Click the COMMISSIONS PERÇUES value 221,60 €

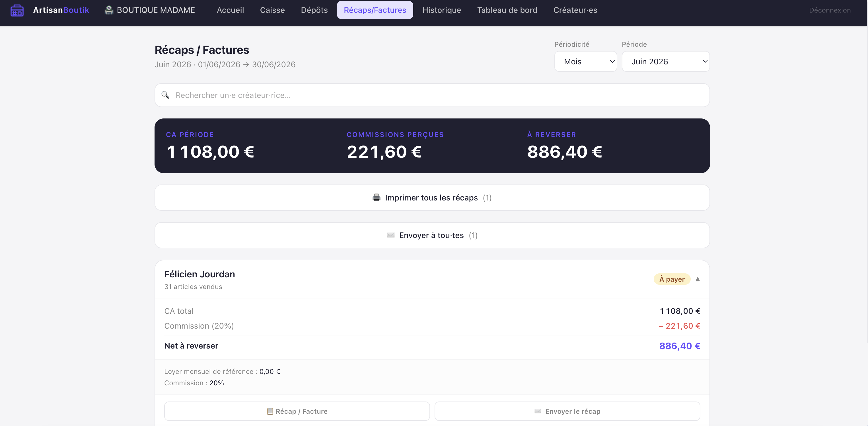tap(384, 152)
